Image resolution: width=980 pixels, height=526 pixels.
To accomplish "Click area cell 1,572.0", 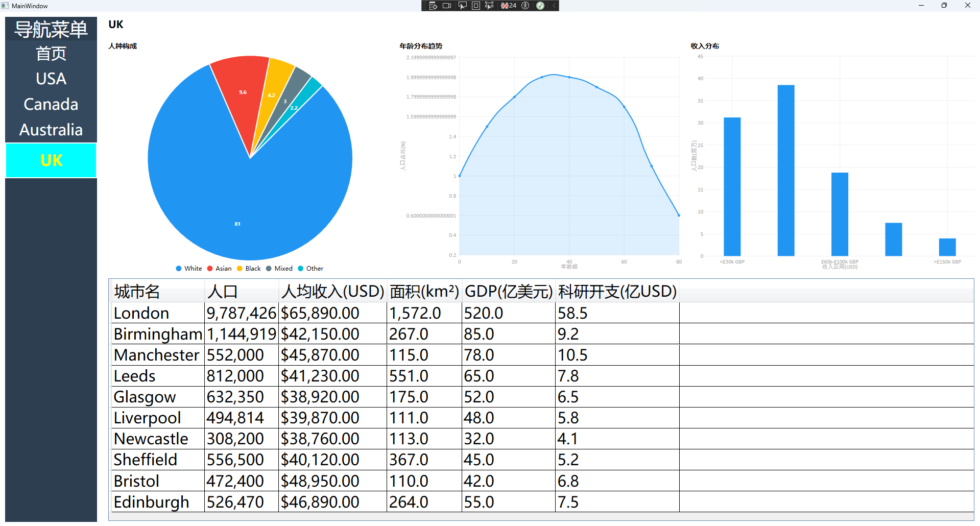I will (424, 313).
